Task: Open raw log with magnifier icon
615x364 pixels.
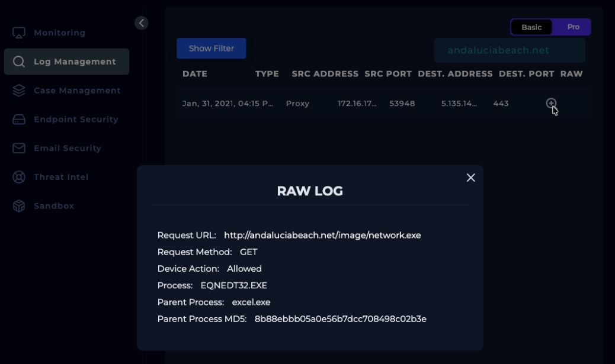Action: click(551, 104)
